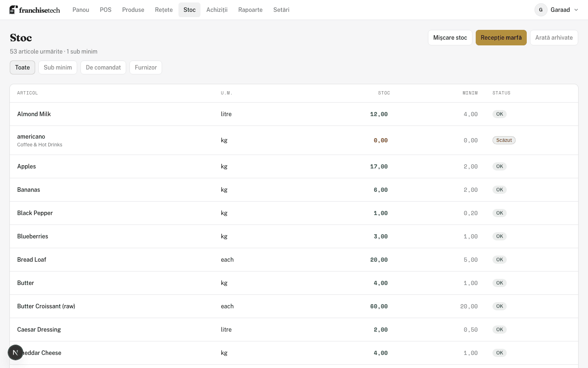This screenshot has width=588, height=368.
Task: Open Setări in the top navigation
Action: (x=281, y=10)
